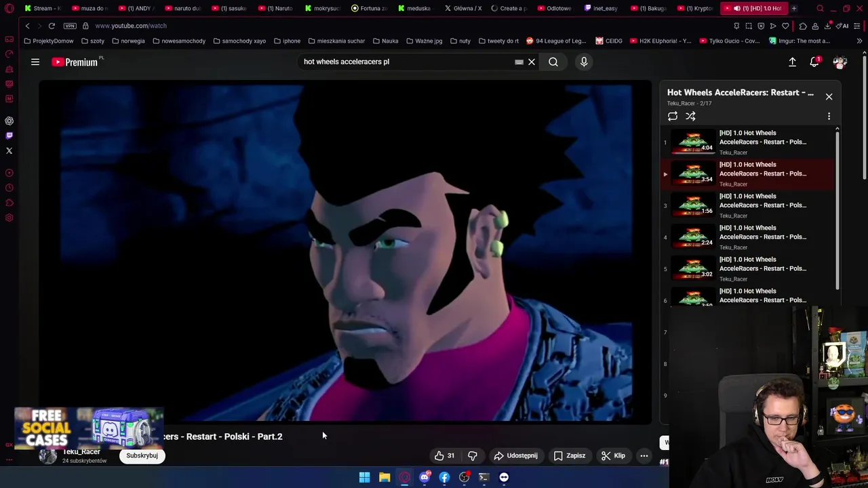Open the Nauka bookmarks folder
This screenshot has width=868, height=488.
386,41
